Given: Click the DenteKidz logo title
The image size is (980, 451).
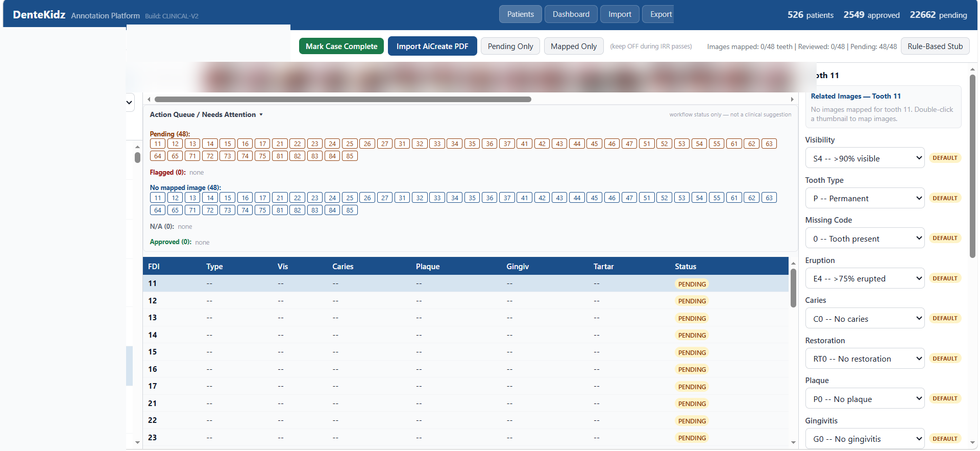Looking at the screenshot, I should (39, 15).
